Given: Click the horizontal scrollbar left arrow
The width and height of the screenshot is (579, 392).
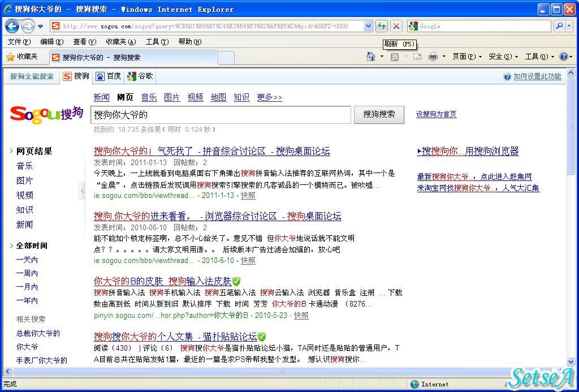Looking at the screenshot, I should (7, 371).
